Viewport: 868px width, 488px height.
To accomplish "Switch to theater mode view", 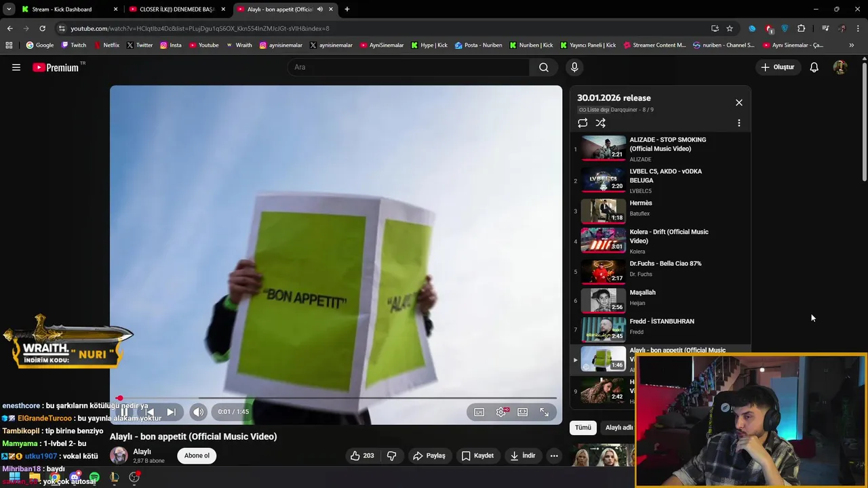I will click(523, 411).
